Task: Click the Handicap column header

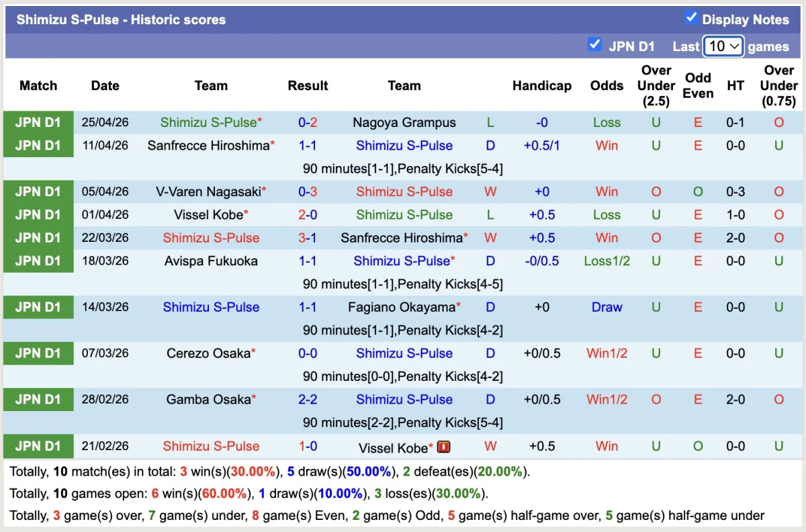Action: [x=541, y=86]
